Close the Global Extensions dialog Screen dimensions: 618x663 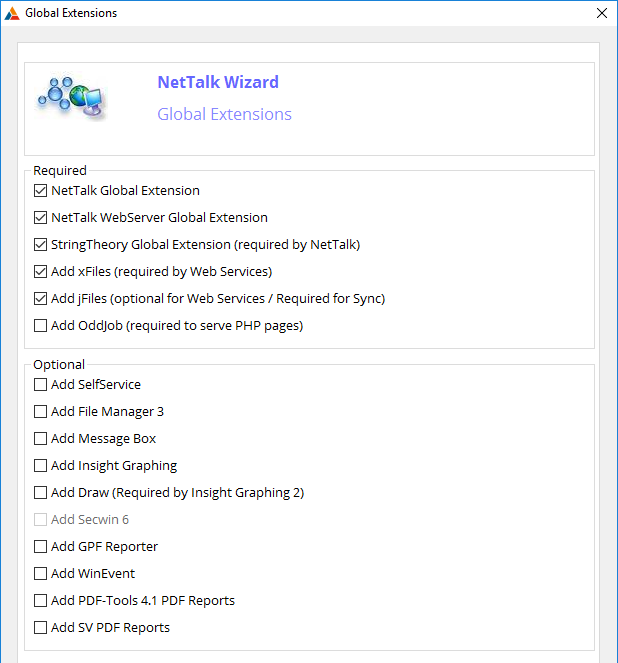(601, 13)
